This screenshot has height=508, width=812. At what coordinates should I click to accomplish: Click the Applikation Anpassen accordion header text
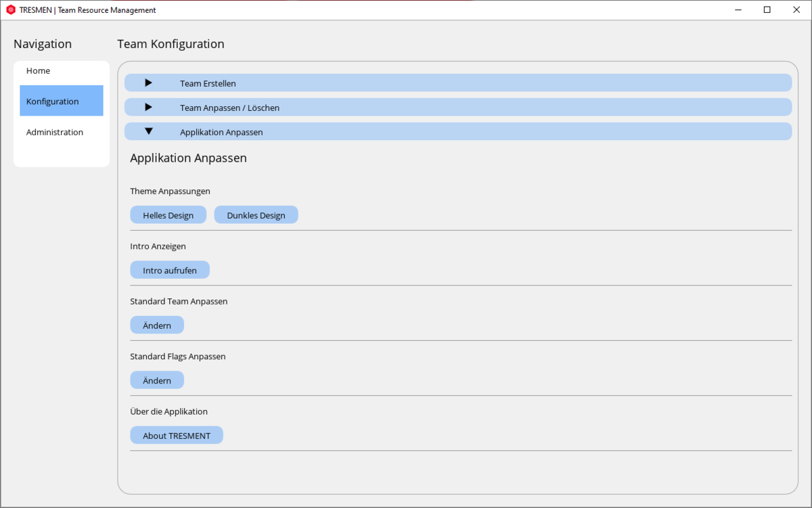221,133
